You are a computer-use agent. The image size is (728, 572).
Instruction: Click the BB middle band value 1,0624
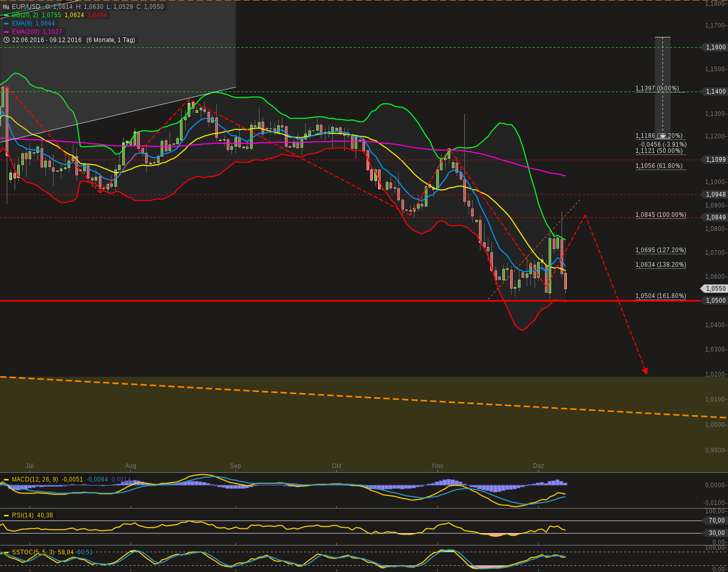pos(74,15)
